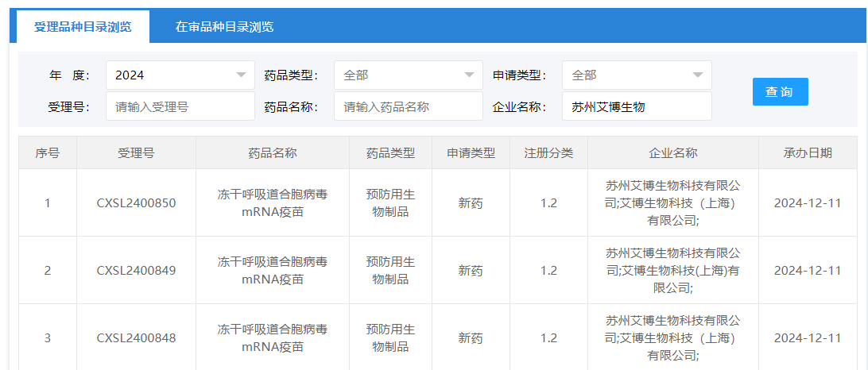Click the 企业名称 column header
Screen dimensions: 868x370
click(673, 153)
